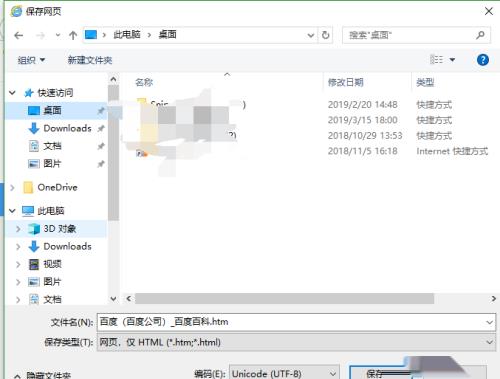
Task: Click the horizontal scrollbar thumb
Action: pyautogui.click(x=284, y=299)
